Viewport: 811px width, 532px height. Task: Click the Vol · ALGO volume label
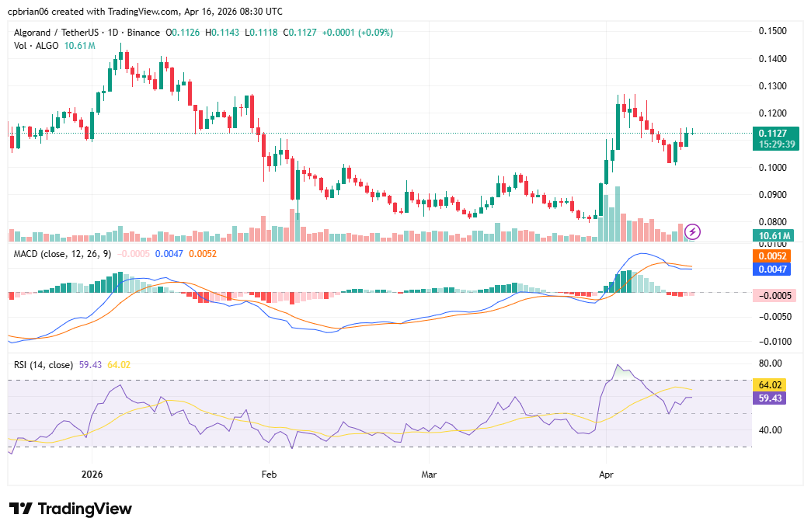pyautogui.click(x=35, y=46)
